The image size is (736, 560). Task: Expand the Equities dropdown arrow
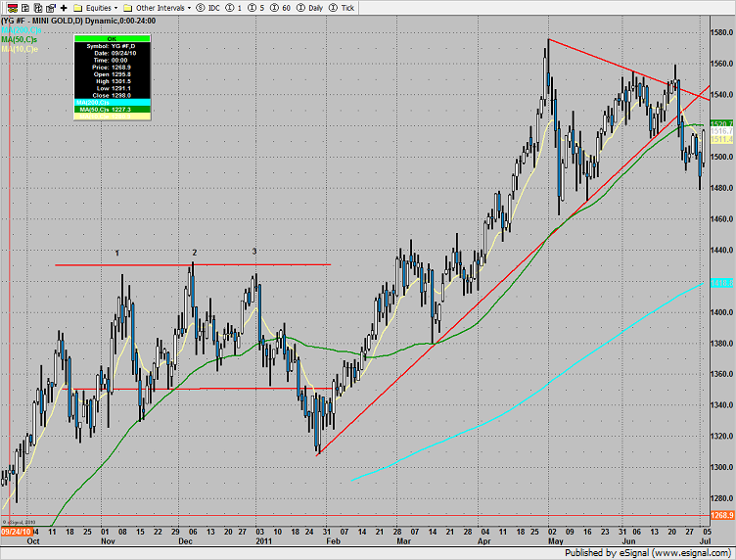click(x=115, y=8)
